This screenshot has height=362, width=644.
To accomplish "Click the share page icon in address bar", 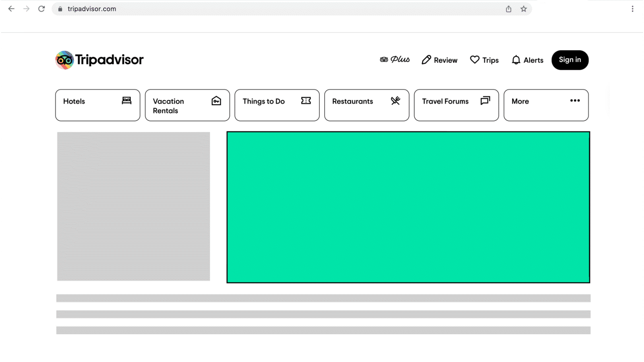I will 509,9.
